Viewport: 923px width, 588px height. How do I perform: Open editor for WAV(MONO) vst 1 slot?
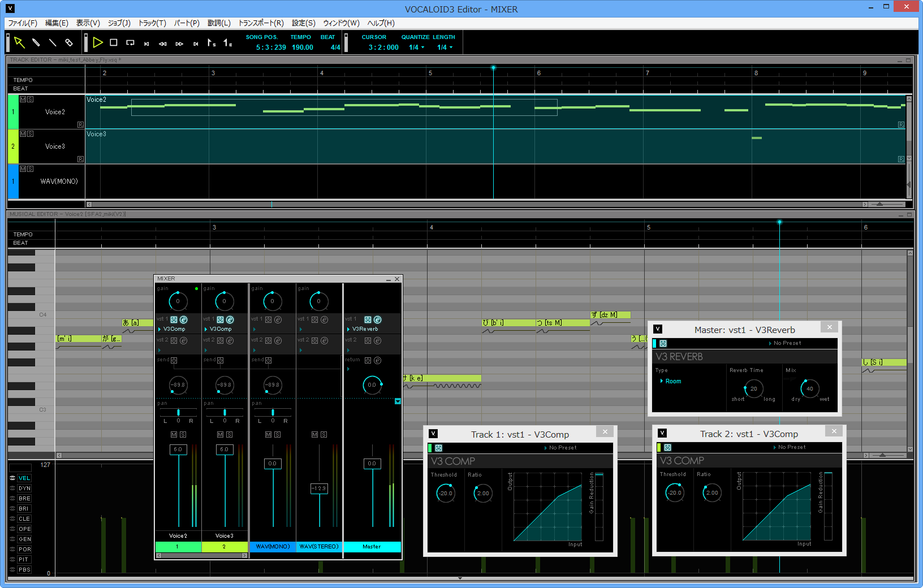click(x=278, y=319)
